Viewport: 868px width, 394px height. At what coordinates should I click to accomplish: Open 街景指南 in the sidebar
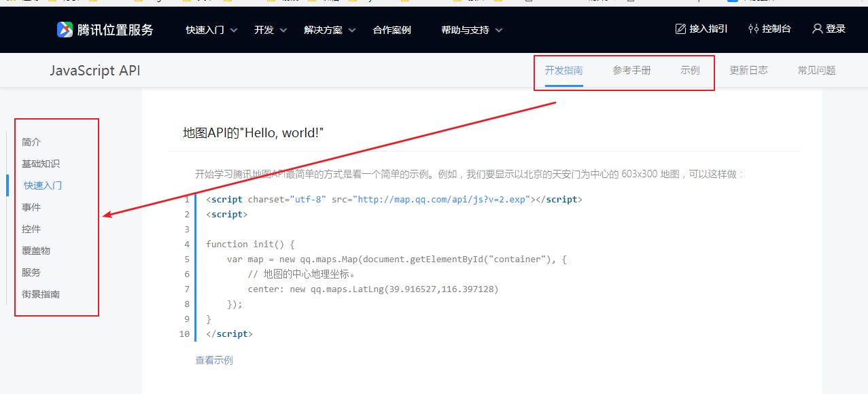point(41,294)
